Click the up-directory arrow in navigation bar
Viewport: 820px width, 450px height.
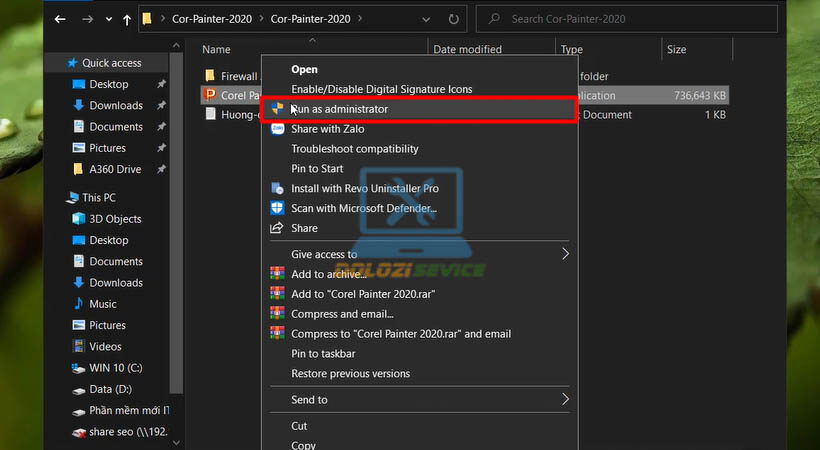pyautogui.click(x=127, y=19)
